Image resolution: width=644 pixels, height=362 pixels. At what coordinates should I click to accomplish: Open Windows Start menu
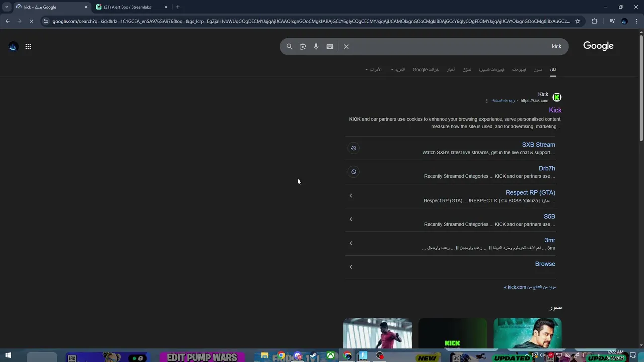coord(8,356)
